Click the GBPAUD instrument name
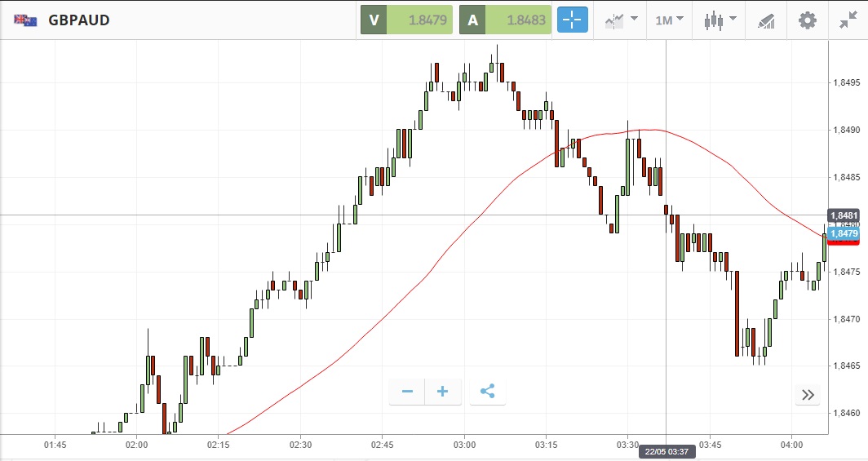Viewport: 868px width, 461px height. 79,20
